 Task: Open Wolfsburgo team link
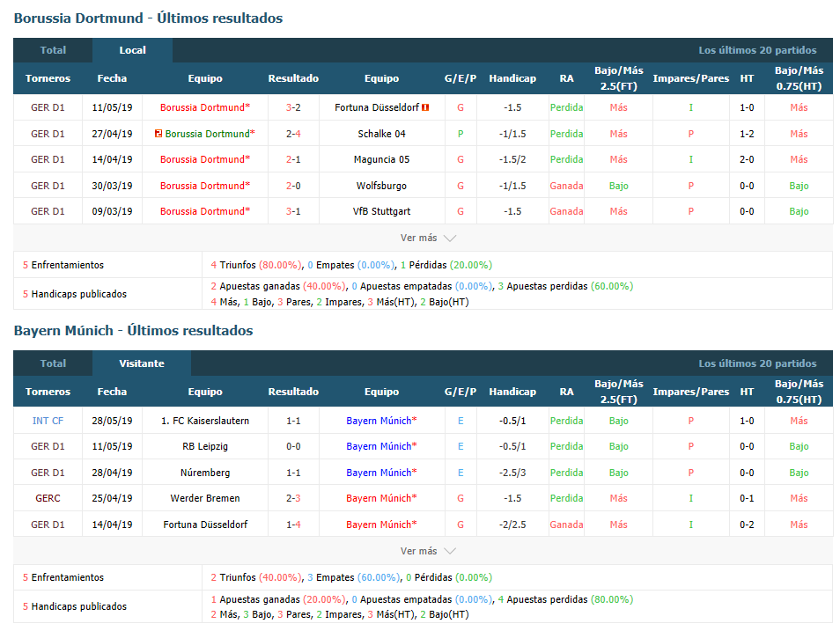pos(381,186)
